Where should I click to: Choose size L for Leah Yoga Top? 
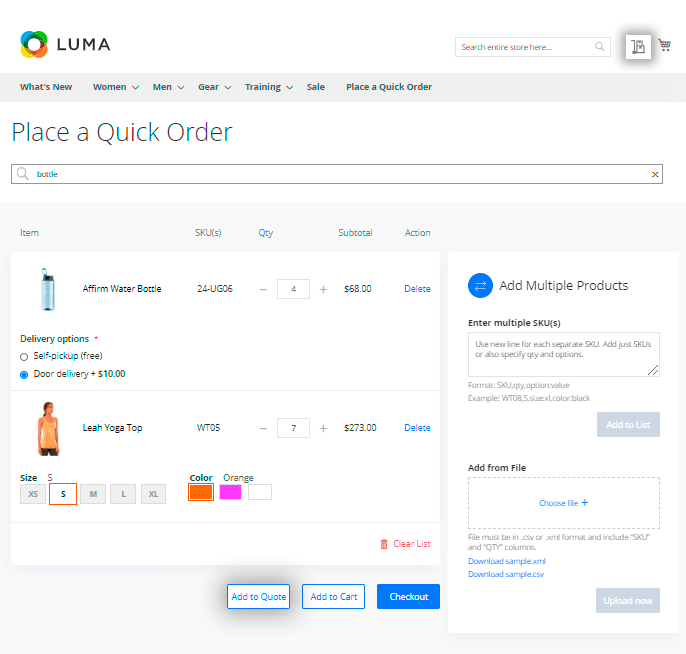(123, 494)
